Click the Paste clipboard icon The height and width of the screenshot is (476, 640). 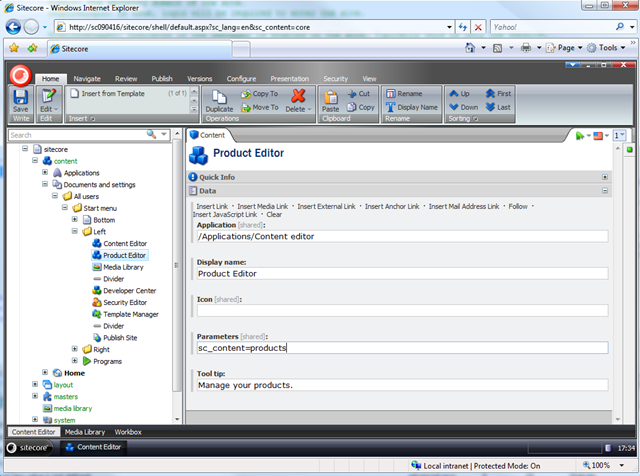(330, 97)
